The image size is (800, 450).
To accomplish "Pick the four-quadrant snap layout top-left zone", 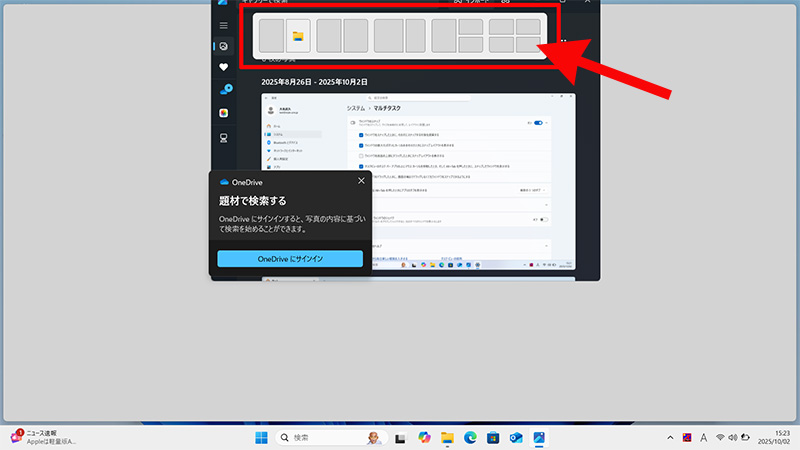I will [x=500, y=27].
